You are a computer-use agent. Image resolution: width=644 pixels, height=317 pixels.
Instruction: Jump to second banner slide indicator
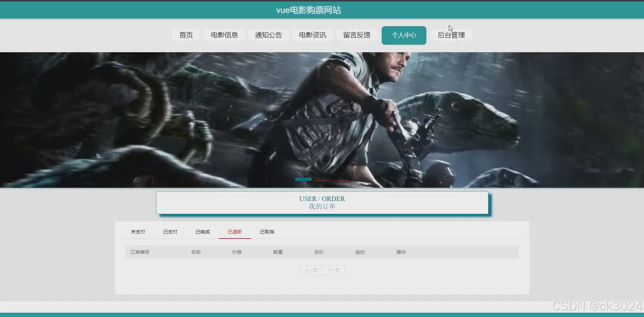pos(322,180)
